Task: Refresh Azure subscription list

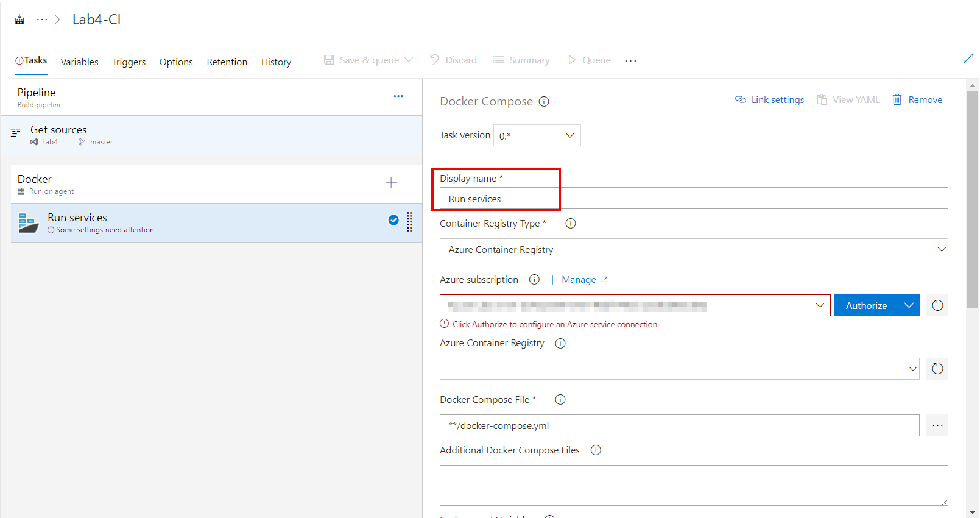Action: pyautogui.click(x=937, y=305)
